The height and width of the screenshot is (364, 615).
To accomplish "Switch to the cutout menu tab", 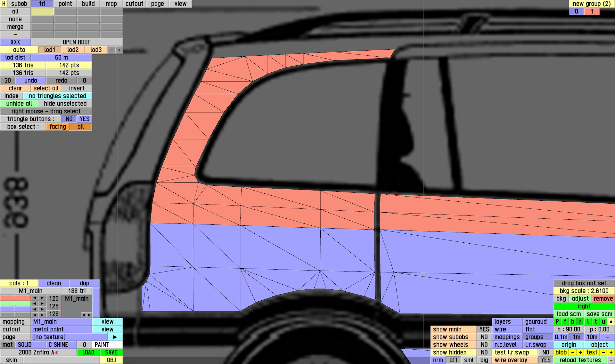I will [x=134, y=4].
